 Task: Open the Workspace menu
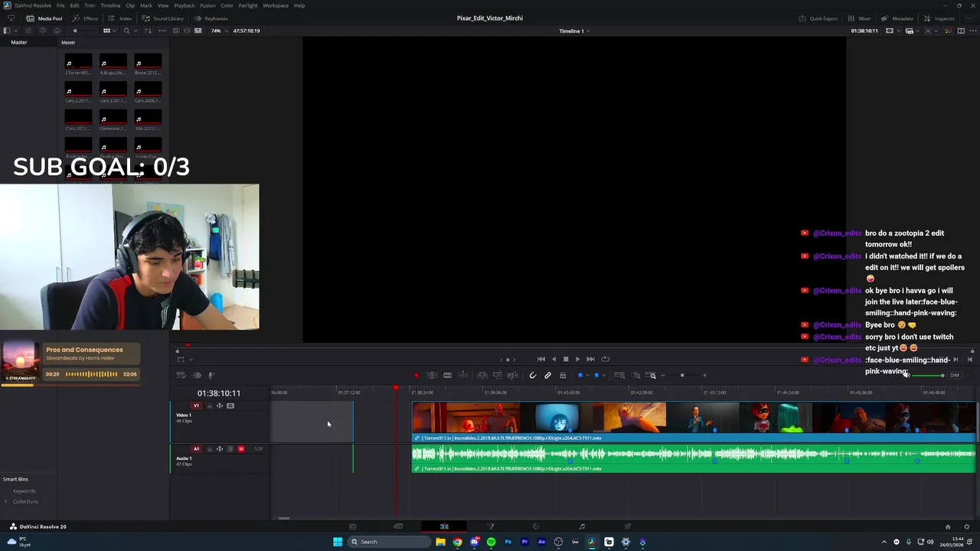point(276,5)
